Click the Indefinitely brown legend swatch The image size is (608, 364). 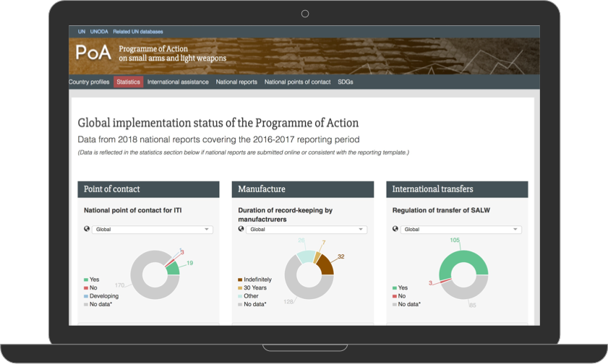coord(240,279)
